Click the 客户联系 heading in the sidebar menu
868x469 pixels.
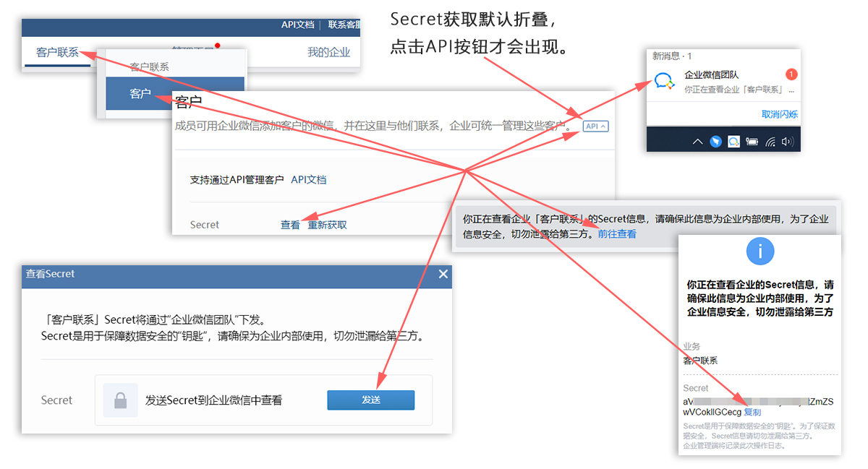click(x=150, y=66)
